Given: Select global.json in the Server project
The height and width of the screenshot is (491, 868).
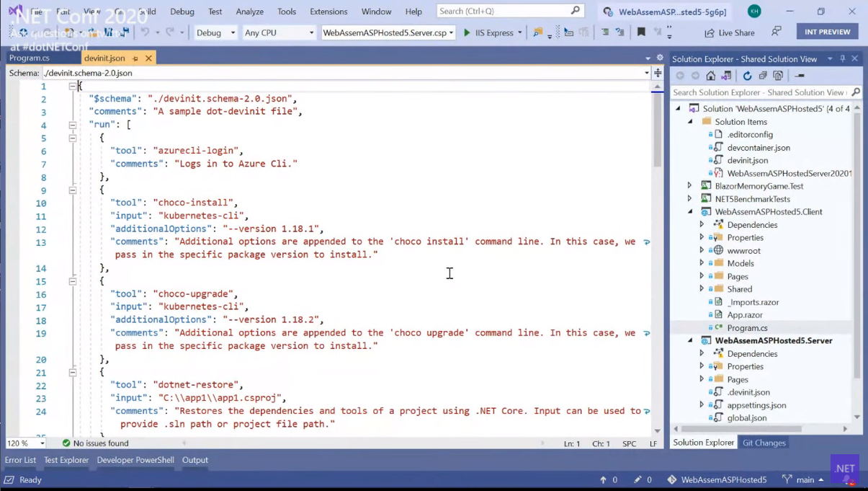Looking at the screenshot, I should point(746,417).
